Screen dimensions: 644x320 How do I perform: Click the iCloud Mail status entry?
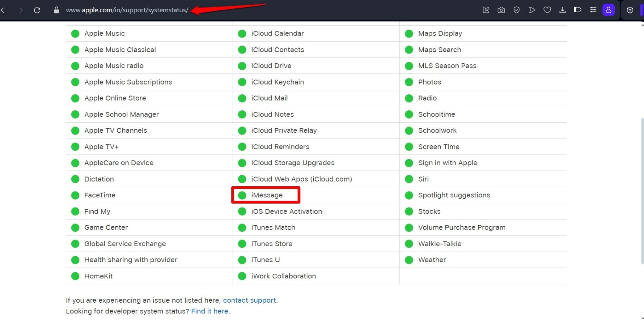pyautogui.click(x=269, y=98)
